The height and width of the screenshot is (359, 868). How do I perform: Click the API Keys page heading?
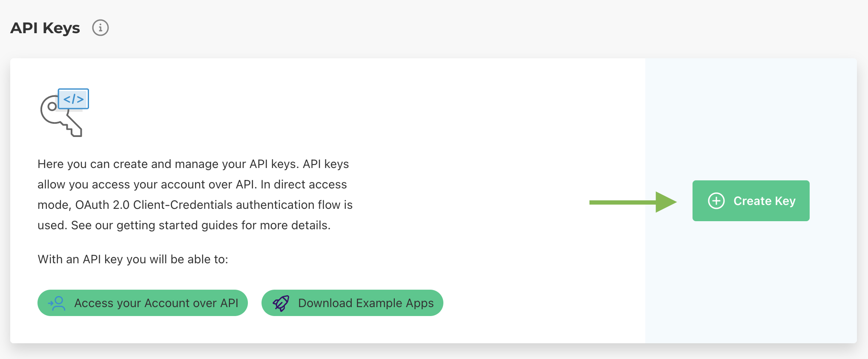(45, 28)
